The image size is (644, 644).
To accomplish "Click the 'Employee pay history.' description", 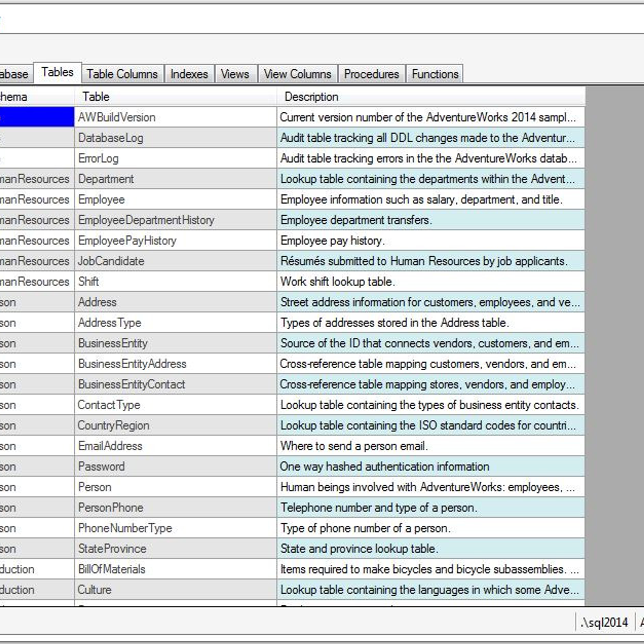I will pos(431,240).
